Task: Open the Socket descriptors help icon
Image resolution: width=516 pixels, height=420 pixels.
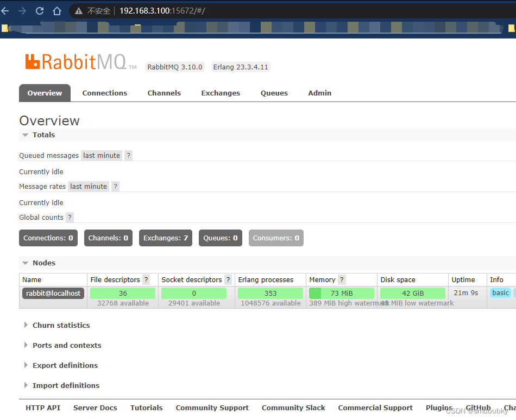Action: [x=228, y=279]
